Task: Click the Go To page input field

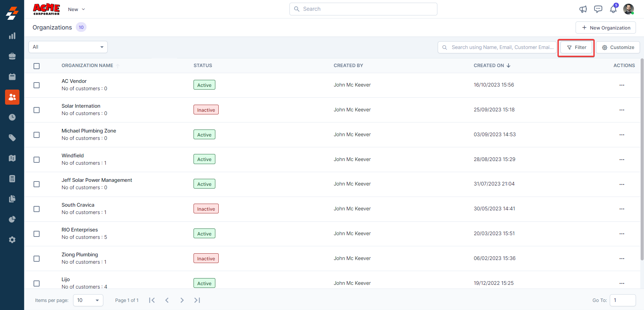Action: (622, 300)
